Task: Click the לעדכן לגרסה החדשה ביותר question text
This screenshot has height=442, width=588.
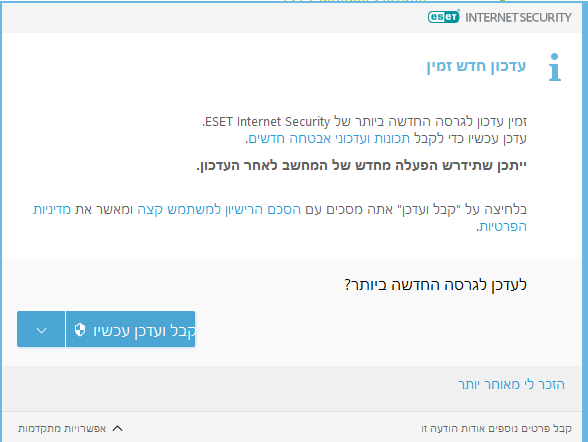Action: click(x=435, y=285)
